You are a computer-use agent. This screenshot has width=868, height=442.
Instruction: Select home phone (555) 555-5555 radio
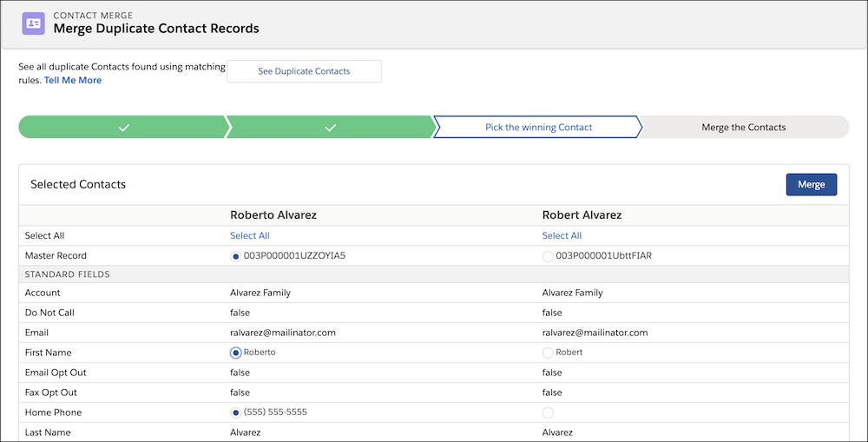tap(236, 412)
